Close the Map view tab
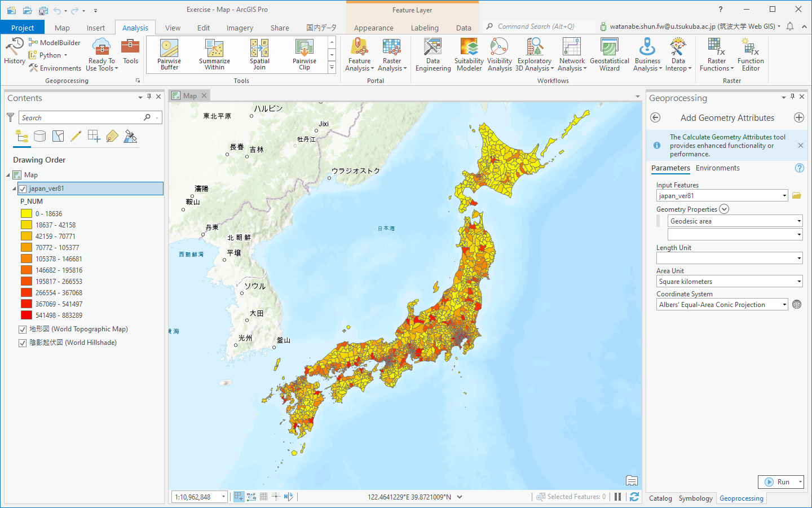 (x=204, y=95)
